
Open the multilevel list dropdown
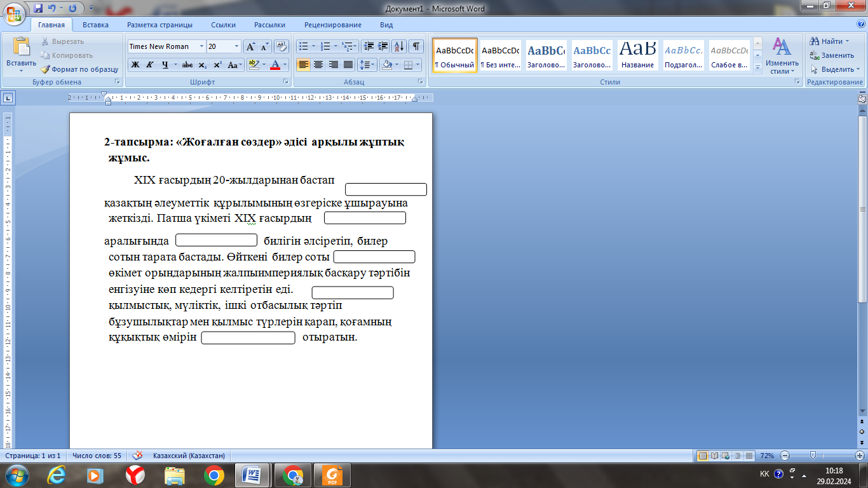click(349, 46)
